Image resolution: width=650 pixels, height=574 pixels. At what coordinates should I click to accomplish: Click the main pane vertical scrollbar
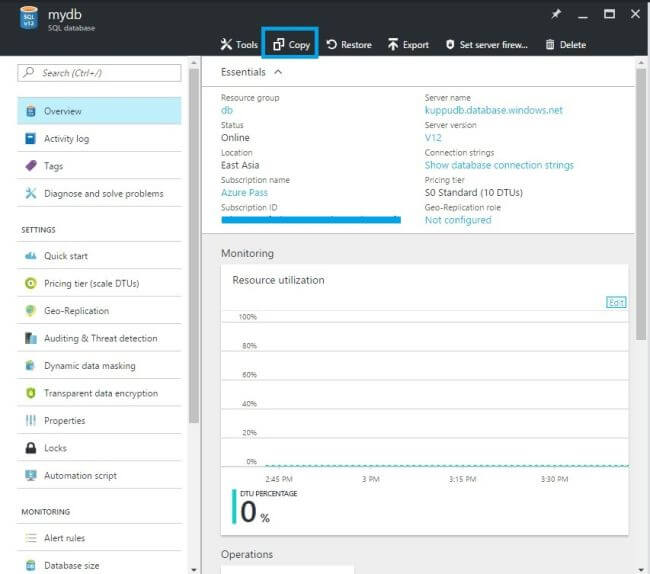pyautogui.click(x=641, y=204)
